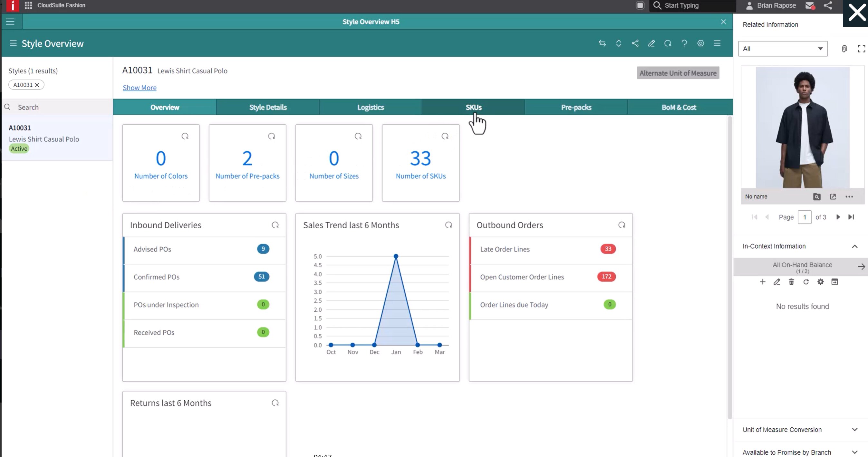Switch to the SKUs tab
The width and height of the screenshot is (868, 457).
[x=473, y=108]
